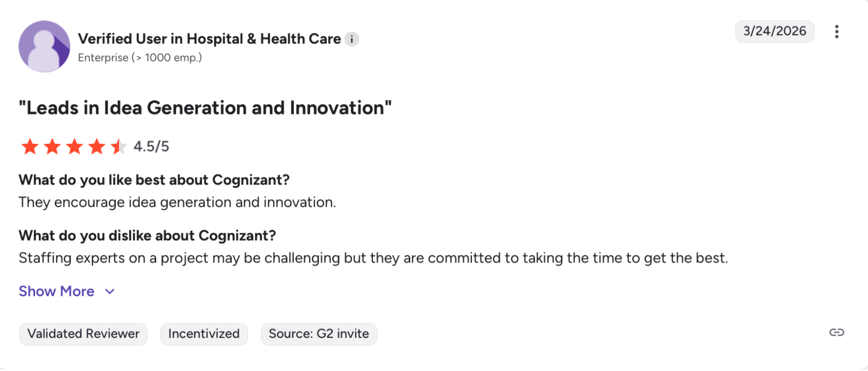Click the Validated Reviewer badge
The width and height of the screenshot is (868, 371).
(83, 334)
